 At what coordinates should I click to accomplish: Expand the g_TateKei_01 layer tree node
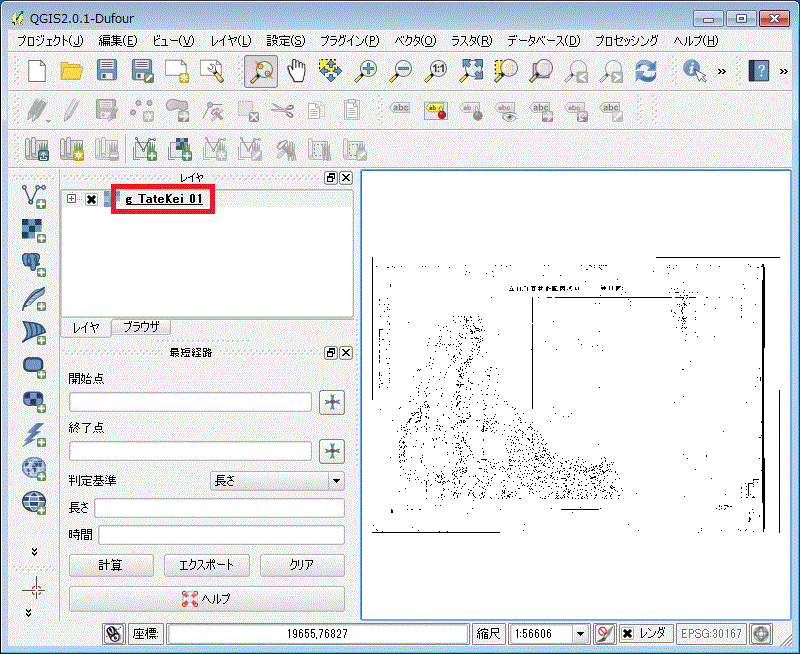[x=72, y=199]
